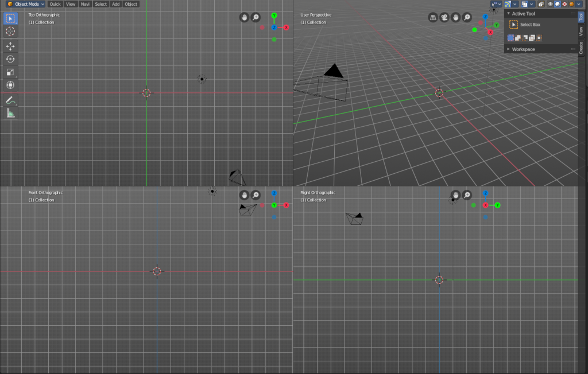The width and height of the screenshot is (588, 374).
Task: Click pan hand icon in Front Orthographic view
Action: click(244, 195)
